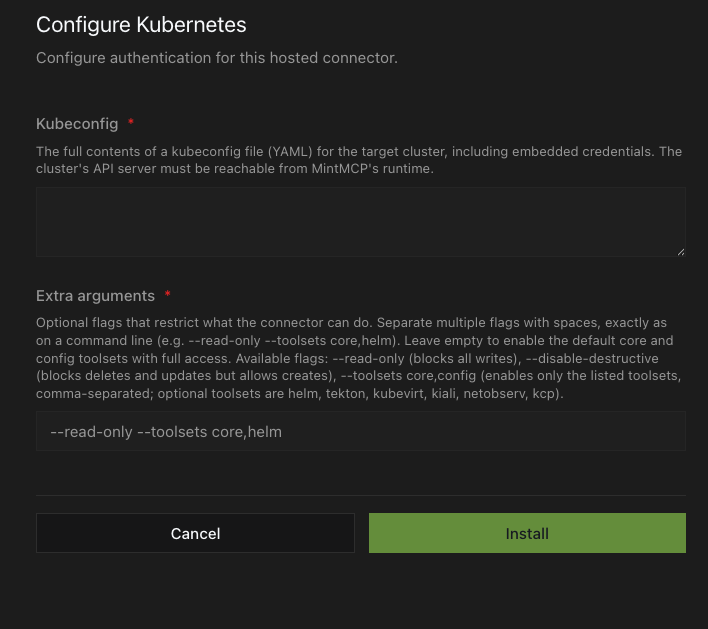Click the kubeconfig file YAML description text
The image size is (708, 629).
pyautogui.click(x=359, y=160)
